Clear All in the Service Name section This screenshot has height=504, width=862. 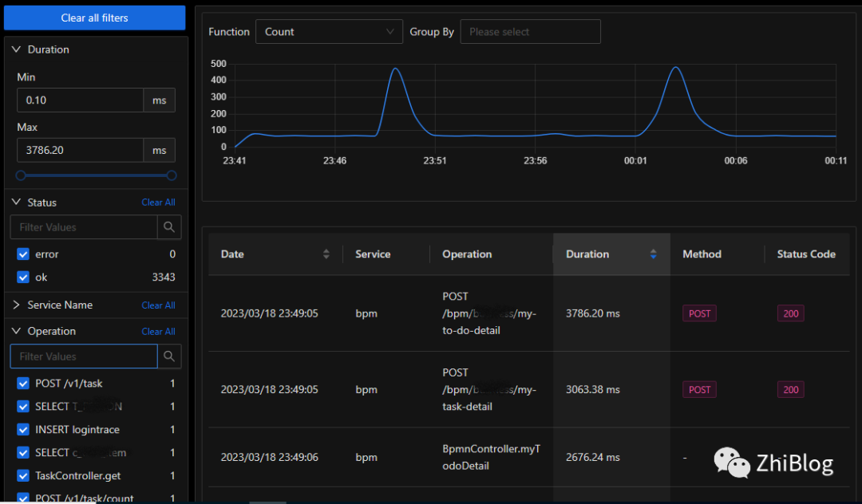(x=158, y=305)
